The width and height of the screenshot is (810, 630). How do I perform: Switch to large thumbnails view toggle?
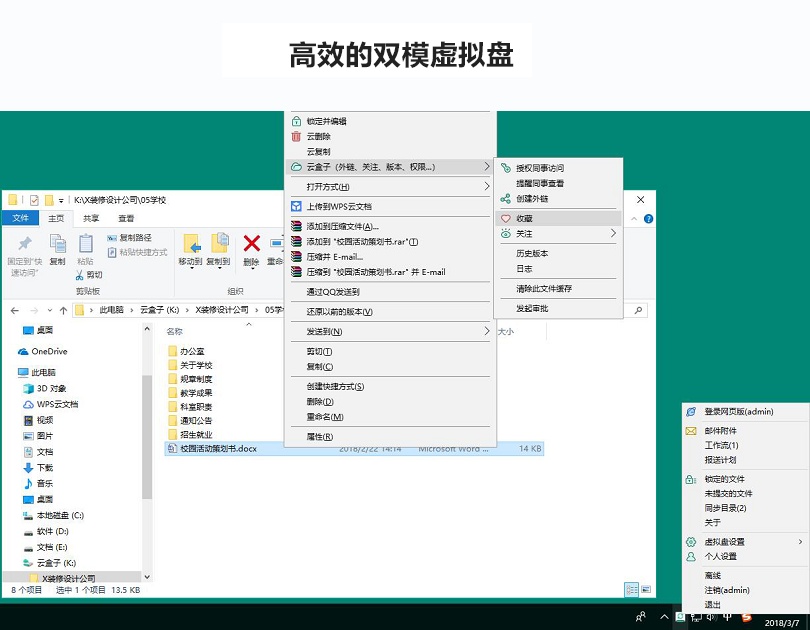pos(646,589)
